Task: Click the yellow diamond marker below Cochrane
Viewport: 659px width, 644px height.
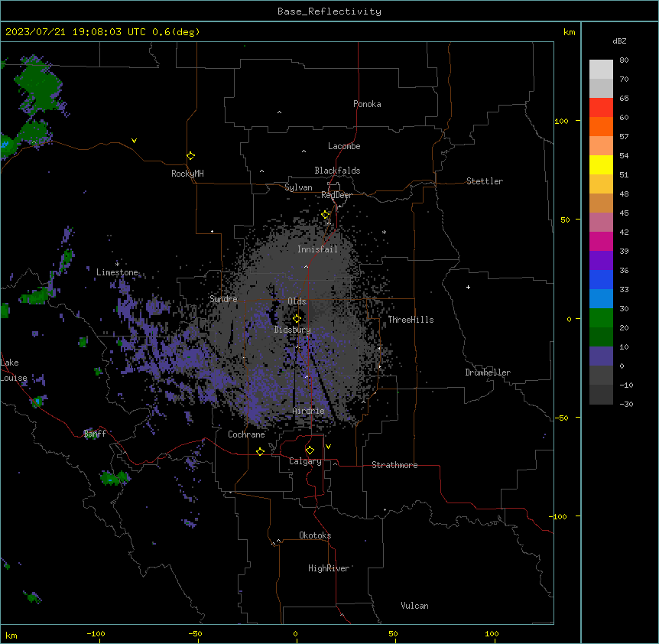Action: coord(260,451)
